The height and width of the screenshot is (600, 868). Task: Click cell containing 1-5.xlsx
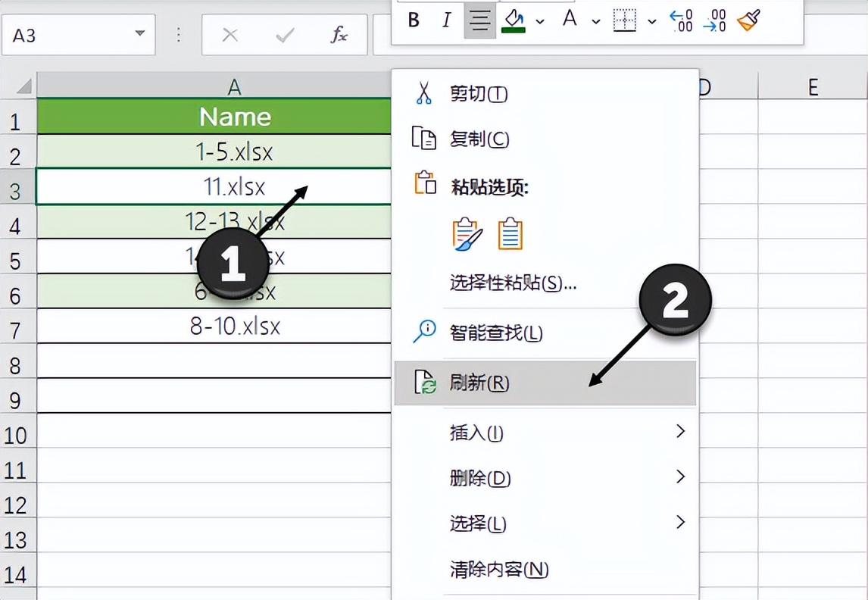214,151
